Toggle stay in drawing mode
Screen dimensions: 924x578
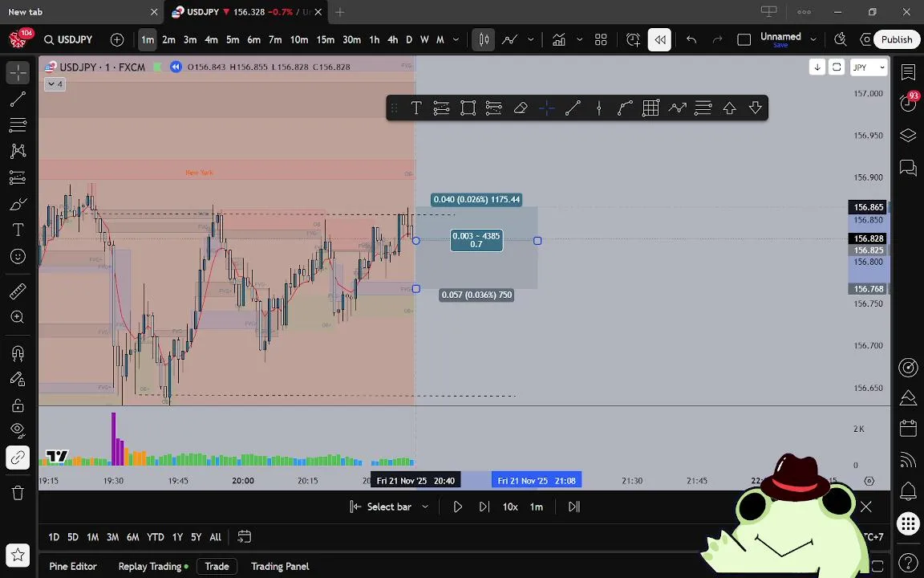pyautogui.click(x=18, y=379)
